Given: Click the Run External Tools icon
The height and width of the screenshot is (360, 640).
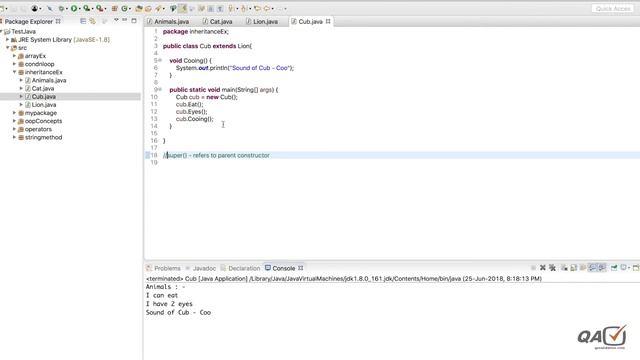Looking at the screenshot, I should [x=99, y=8].
